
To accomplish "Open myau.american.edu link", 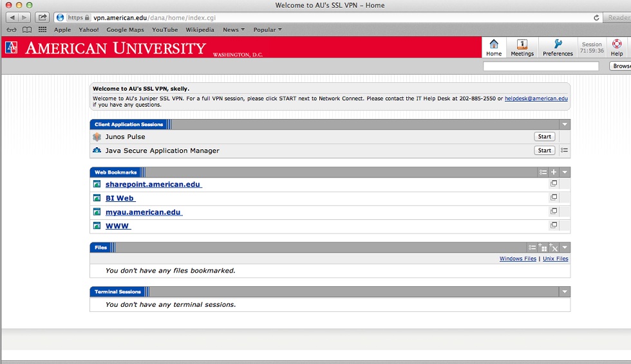I will [x=144, y=212].
